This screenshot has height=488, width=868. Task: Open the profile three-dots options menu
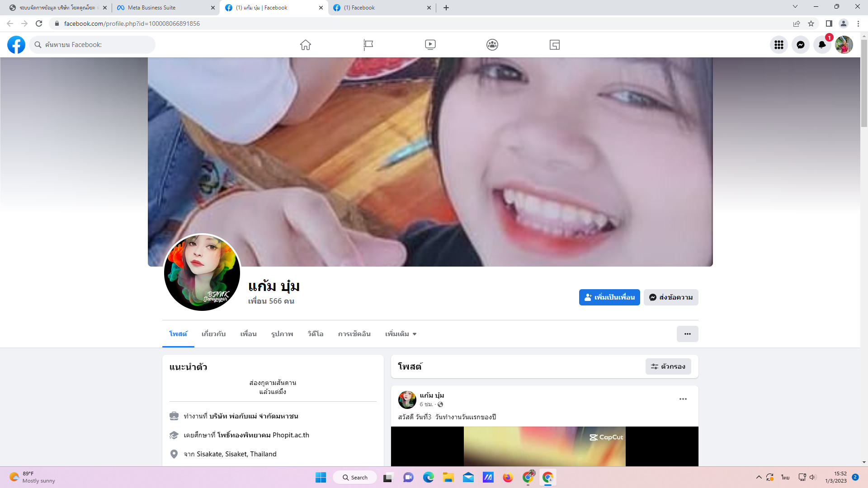[x=687, y=334]
